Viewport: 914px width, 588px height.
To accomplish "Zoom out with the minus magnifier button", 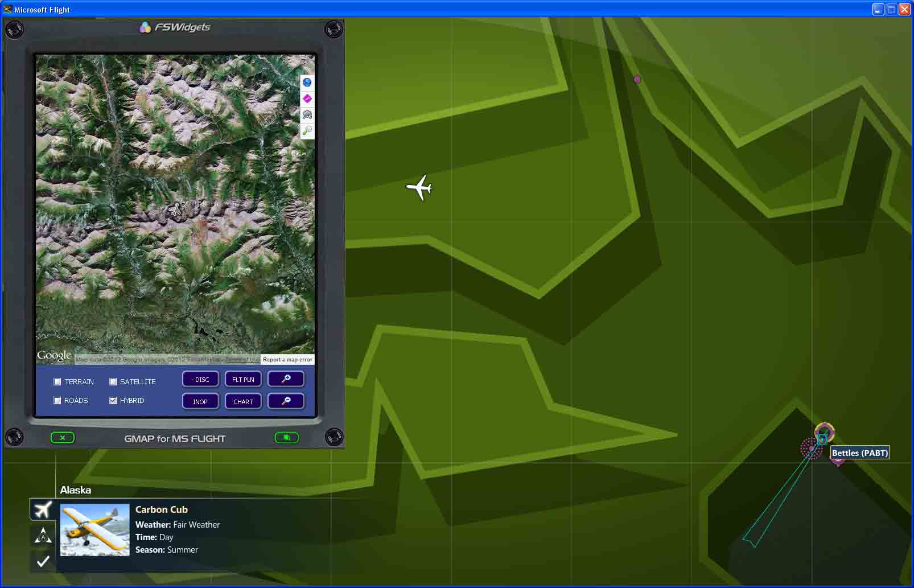I will click(286, 401).
